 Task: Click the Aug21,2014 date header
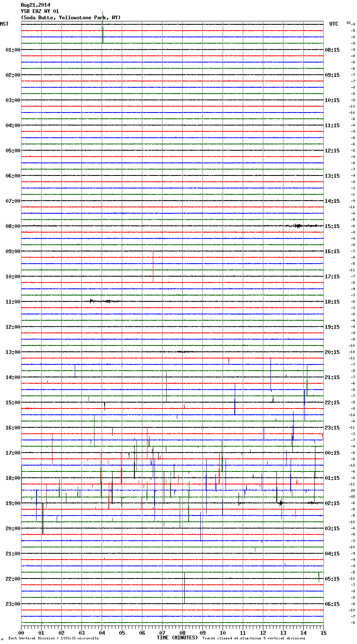[35, 5]
